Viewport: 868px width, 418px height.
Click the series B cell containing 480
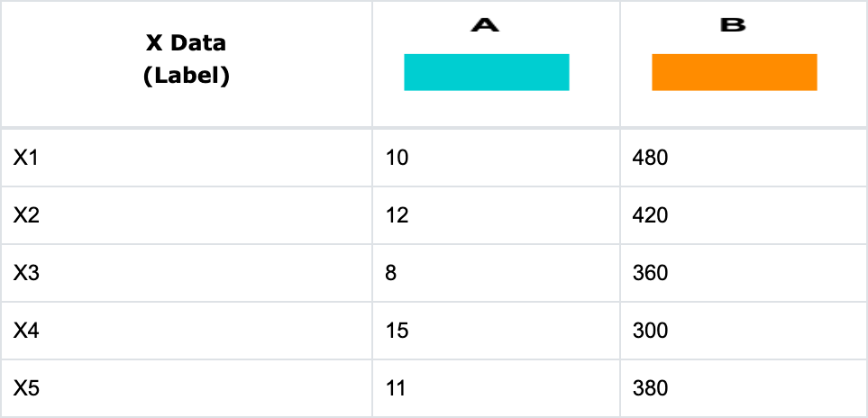[x=743, y=159]
